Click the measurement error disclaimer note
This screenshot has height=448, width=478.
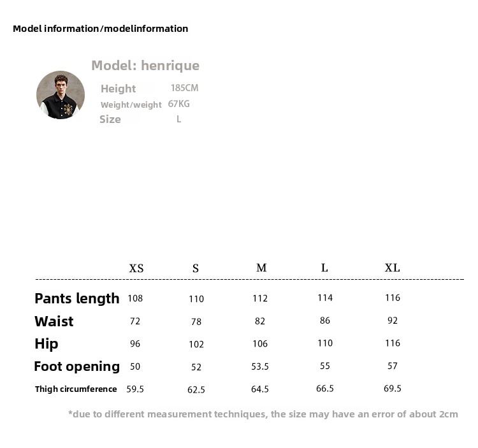click(263, 414)
